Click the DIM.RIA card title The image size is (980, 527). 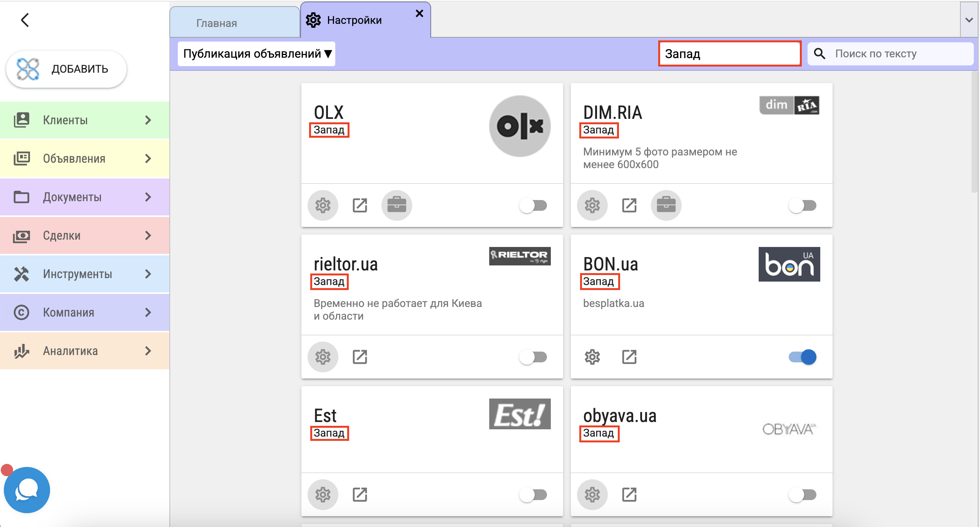pyautogui.click(x=612, y=113)
